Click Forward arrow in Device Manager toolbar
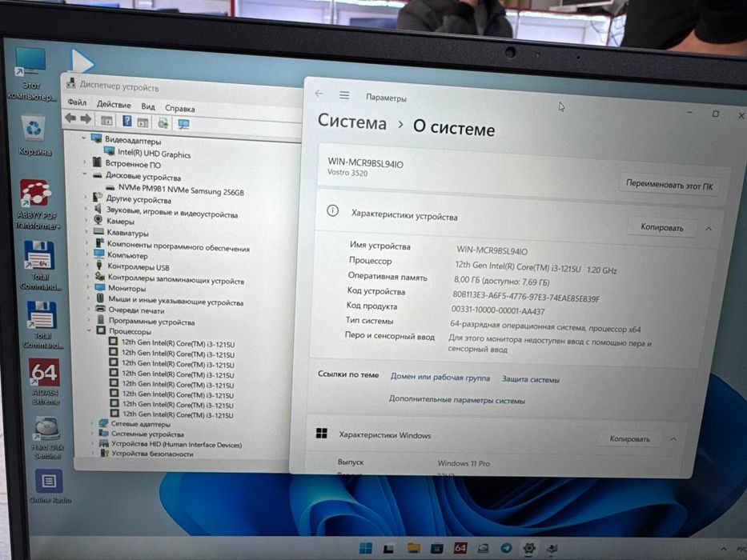The image size is (747, 560). point(86,118)
